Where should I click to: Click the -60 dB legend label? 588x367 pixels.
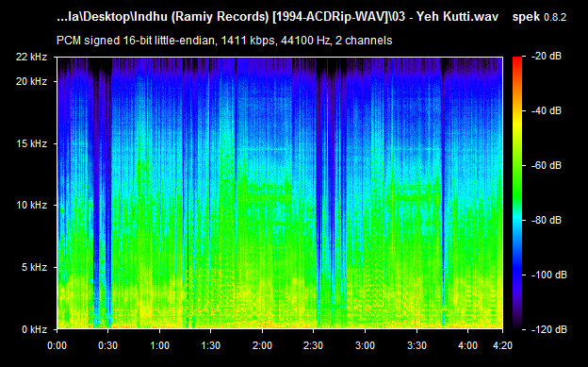pyautogui.click(x=547, y=165)
